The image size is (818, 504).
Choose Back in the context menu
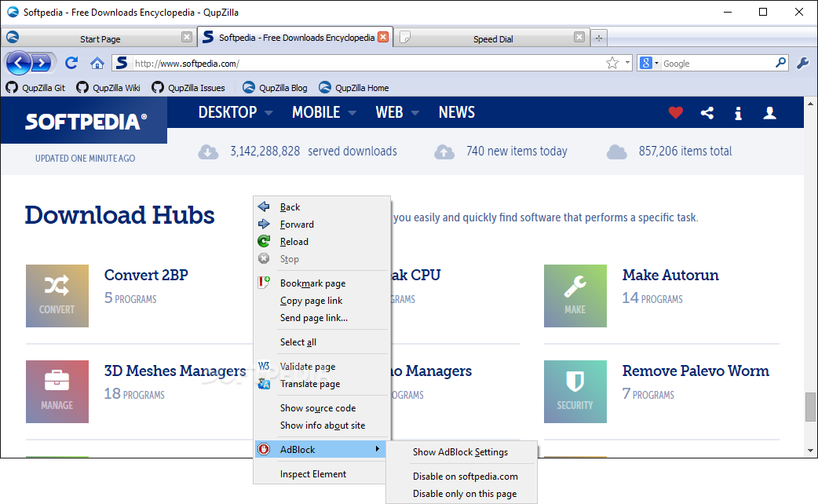coord(322,207)
